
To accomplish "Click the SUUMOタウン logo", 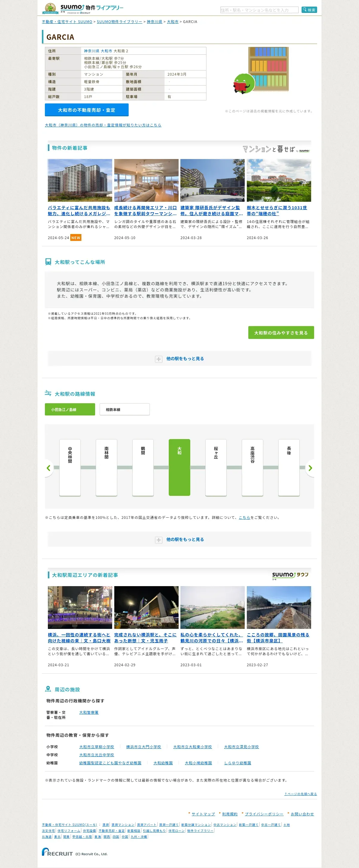I will [x=290, y=576].
